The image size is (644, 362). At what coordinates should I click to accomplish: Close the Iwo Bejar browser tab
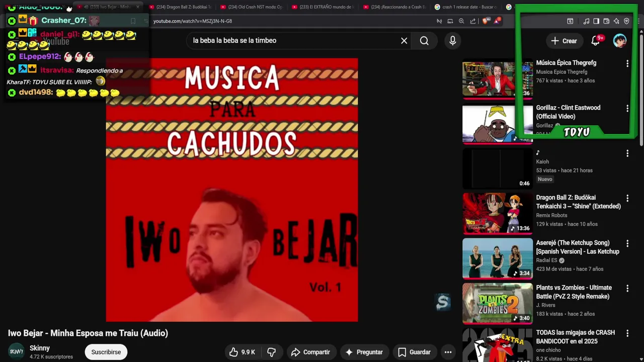[138, 7]
